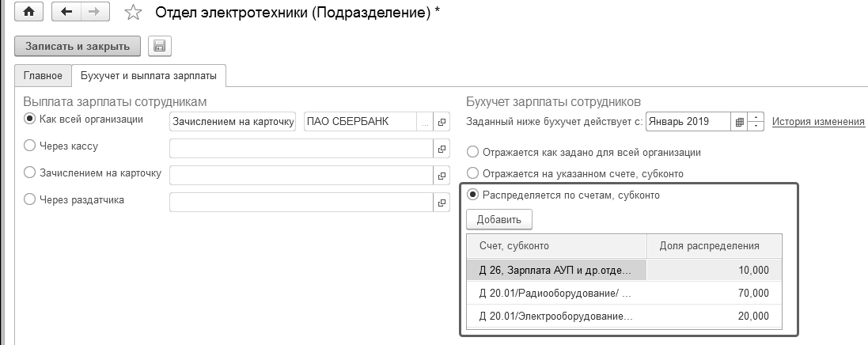Open the История изменения link
This screenshot has width=868, height=345.
(818, 122)
